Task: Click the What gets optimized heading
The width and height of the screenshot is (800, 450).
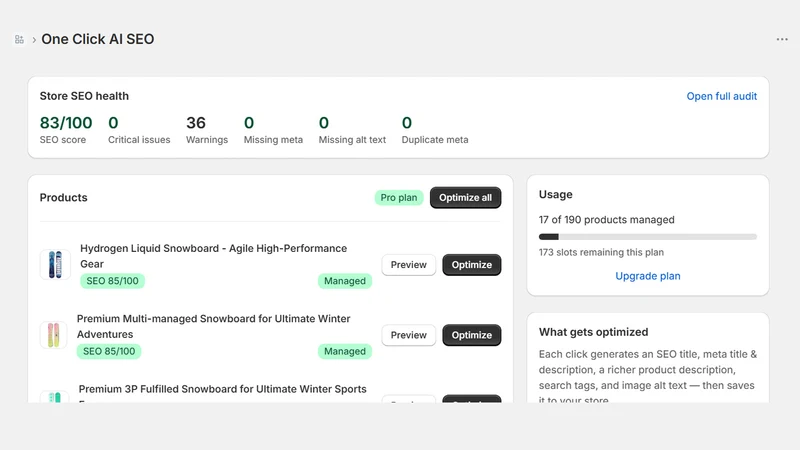Action: pos(593,332)
